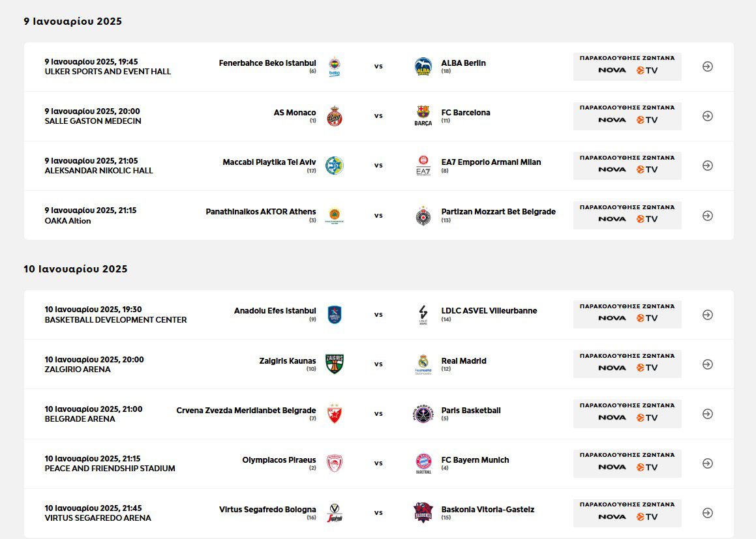Click the FC Barcelona crest icon

[x=423, y=116]
